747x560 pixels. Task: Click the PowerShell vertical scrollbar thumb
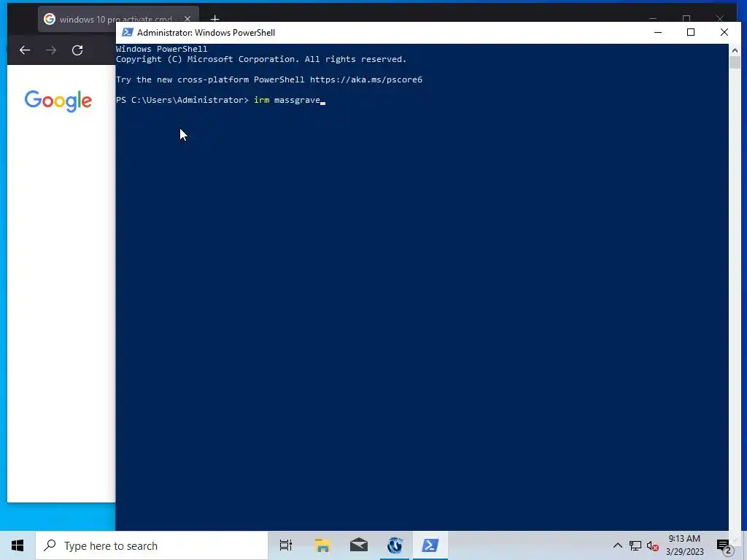click(x=735, y=63)
